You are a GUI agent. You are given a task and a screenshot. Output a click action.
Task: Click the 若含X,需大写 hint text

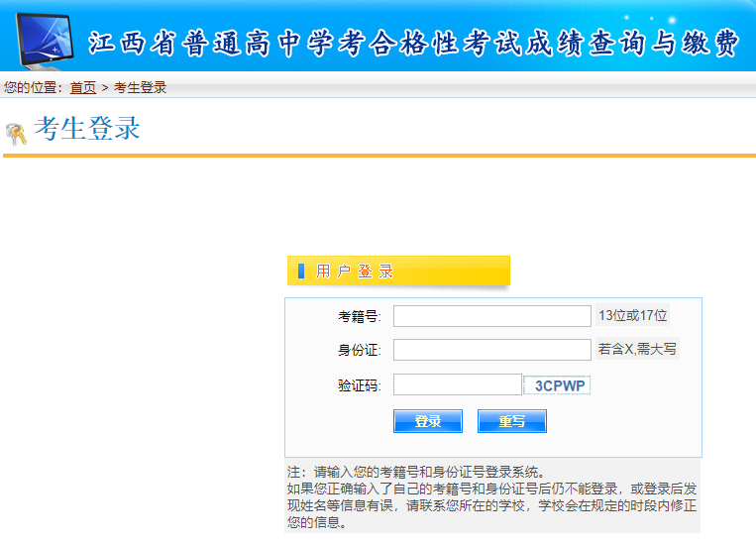coord(637,349)
